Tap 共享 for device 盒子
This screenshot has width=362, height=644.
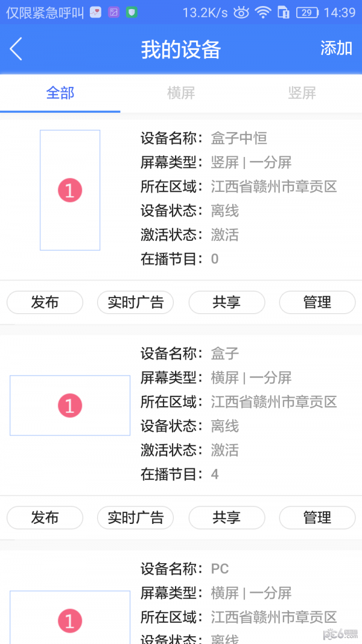(227, 517)
